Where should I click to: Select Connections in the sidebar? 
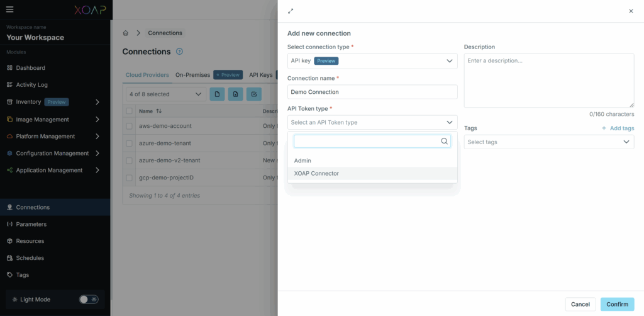55,207
